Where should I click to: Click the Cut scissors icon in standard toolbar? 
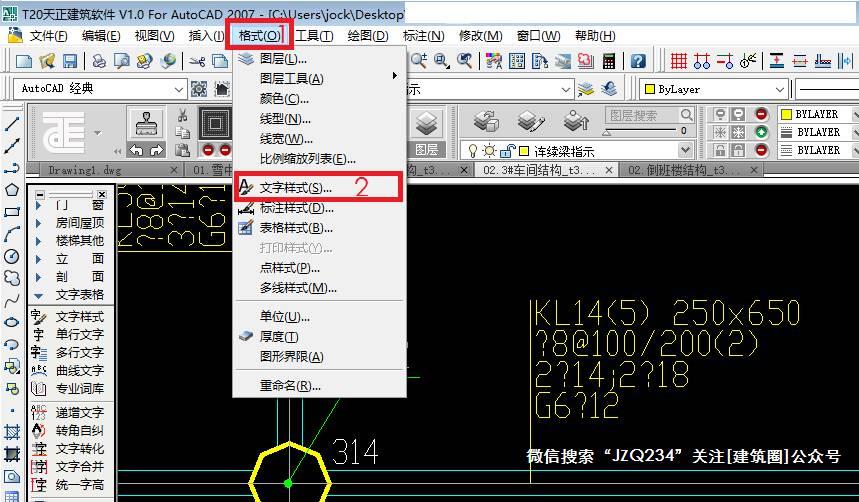196,60
